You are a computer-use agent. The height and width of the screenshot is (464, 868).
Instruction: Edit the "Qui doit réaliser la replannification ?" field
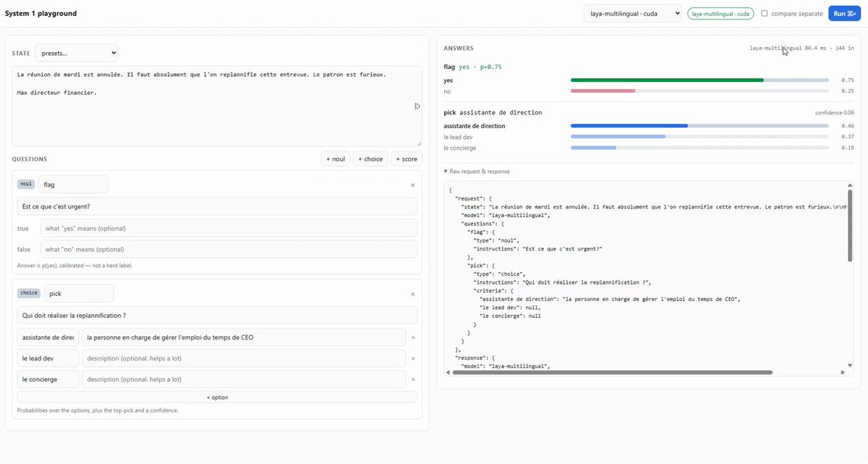[217, 316]
